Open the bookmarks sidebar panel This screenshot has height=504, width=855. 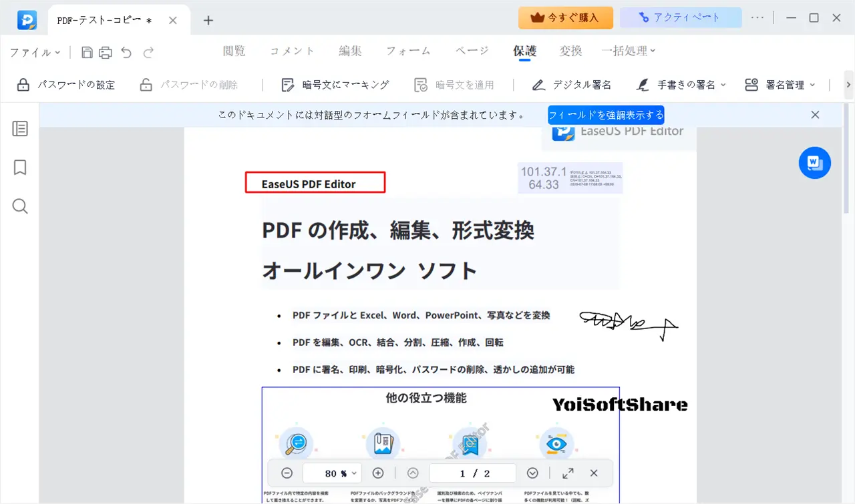tap(20, 168)
